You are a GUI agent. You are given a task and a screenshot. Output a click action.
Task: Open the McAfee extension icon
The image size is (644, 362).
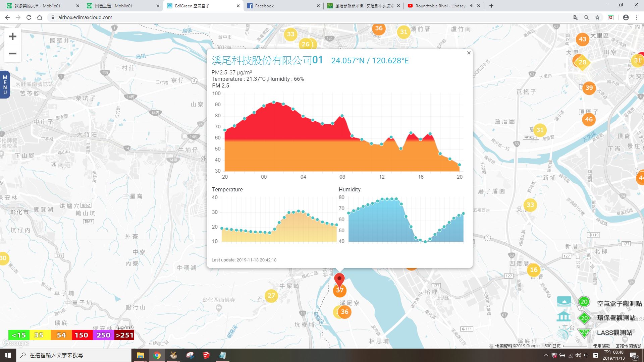coord(611,17)
